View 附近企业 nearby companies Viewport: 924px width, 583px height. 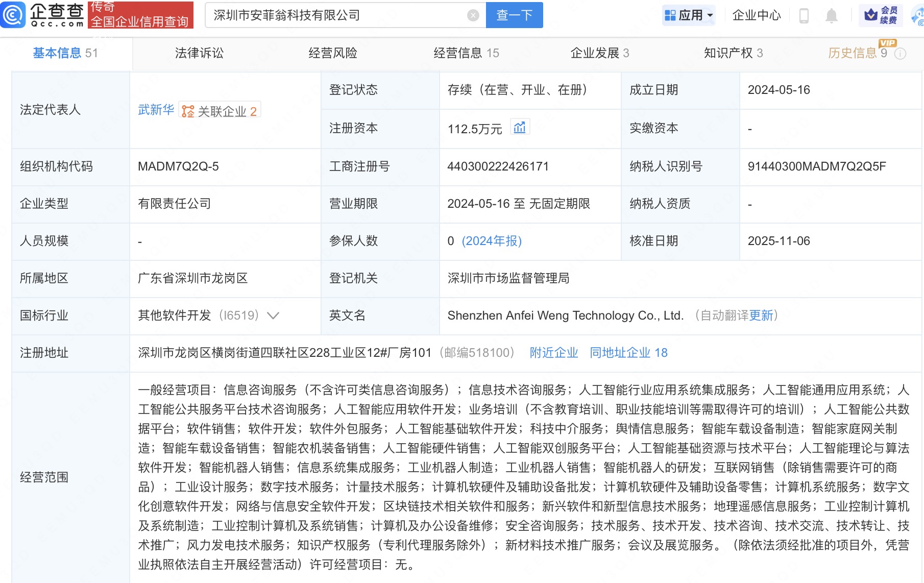tap(554, 353)
